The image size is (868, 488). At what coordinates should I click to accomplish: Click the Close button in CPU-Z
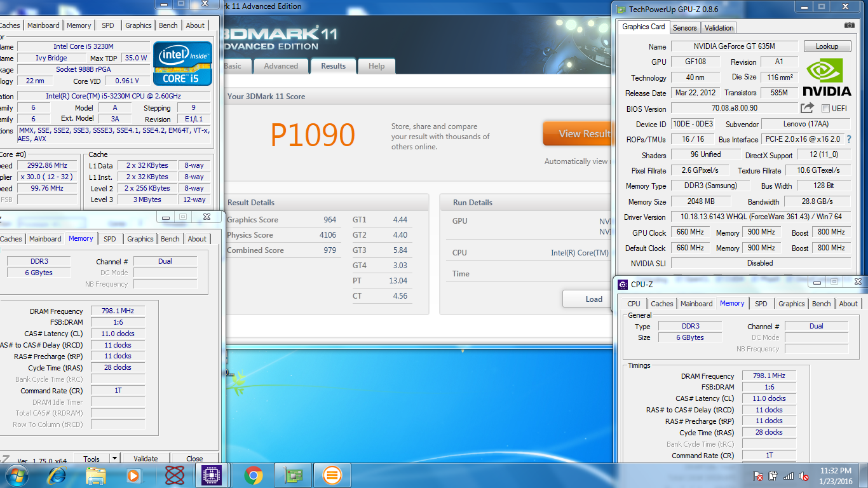pyautogui.click(x=194, y=458)
